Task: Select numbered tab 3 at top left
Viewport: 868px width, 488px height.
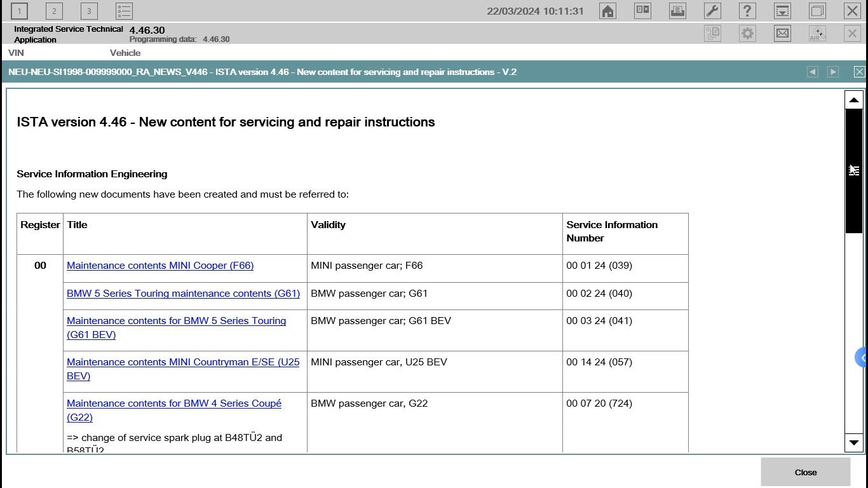Action: [x=89, y=11]
